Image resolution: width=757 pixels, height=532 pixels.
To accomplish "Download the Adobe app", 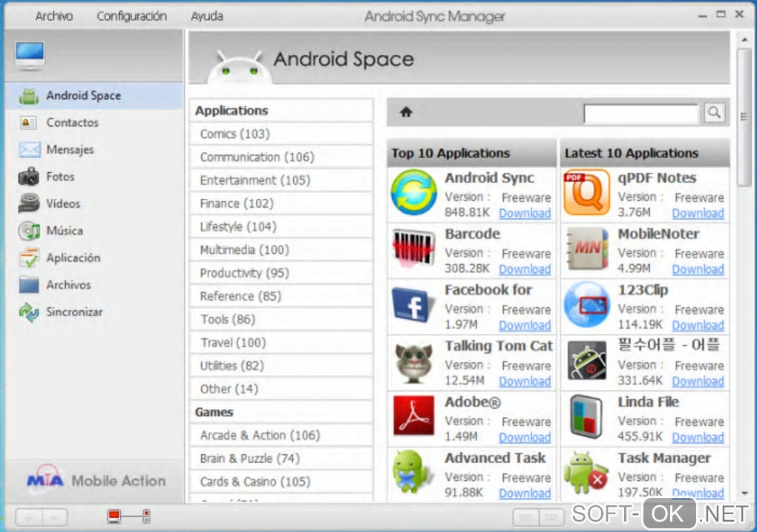I will point(525,437).
